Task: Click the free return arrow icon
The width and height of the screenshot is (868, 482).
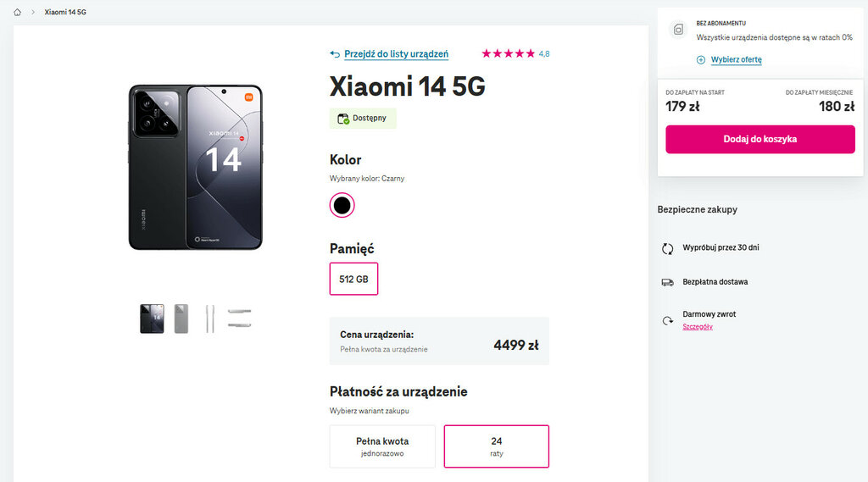Action: click(x=667, y=319)
